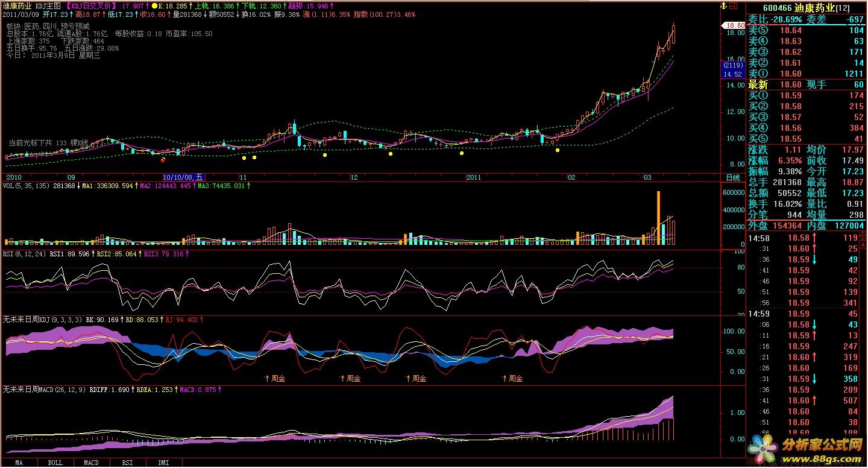Select the 买① 18.59 order row
This screenshot has width=868, height=468.
click(x=807, y=95)
